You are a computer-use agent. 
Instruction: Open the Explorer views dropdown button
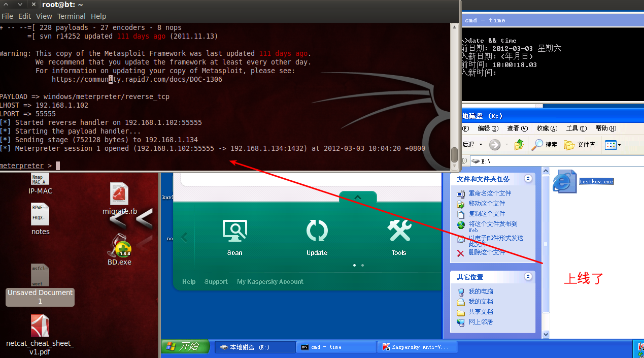tap(613, 145)
